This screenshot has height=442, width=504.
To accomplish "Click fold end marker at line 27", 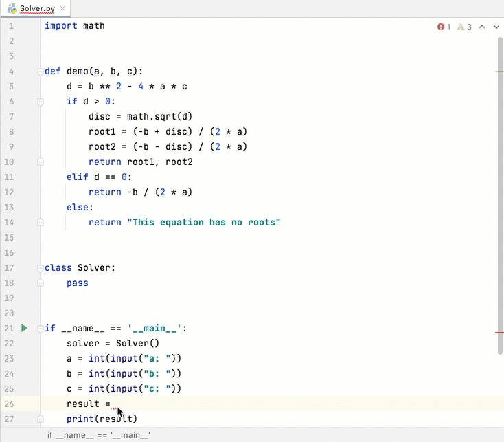I will pos(41,419).
